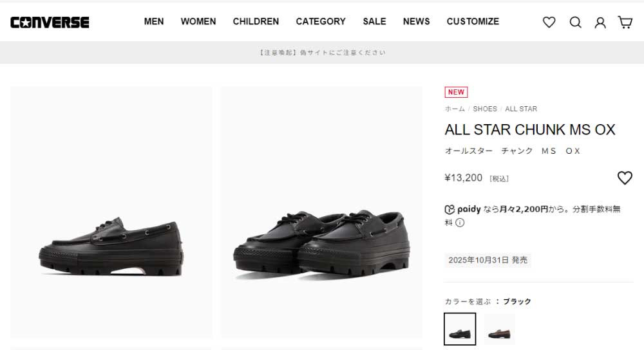Viewport: 644px width, 350px height.
Task: Open the search magnifier icon
Action: (575, 23)
